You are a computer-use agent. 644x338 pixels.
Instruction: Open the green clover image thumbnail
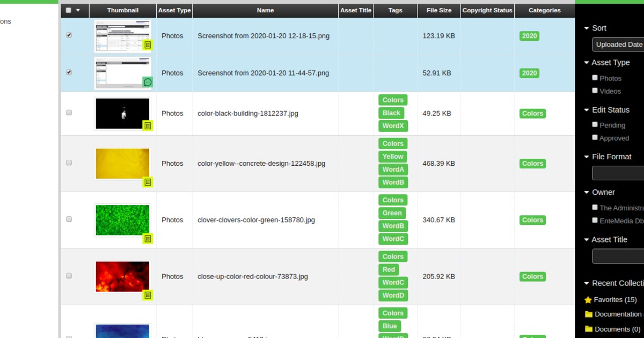122,220
